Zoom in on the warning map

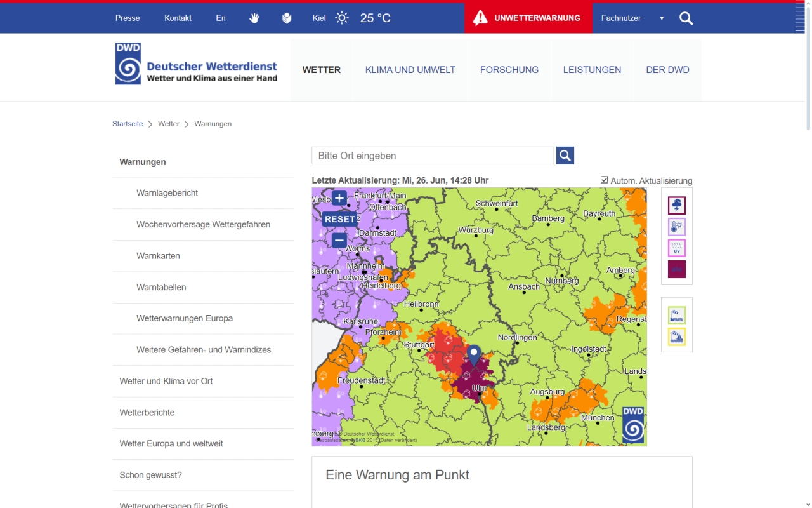[339, 198]
